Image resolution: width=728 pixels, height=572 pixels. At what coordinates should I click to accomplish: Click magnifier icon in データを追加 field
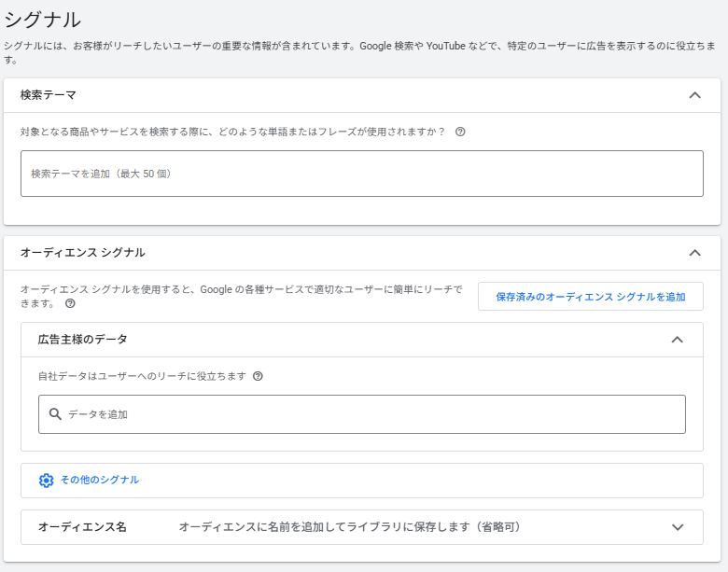pyautogui.click(x=55, y=414)
